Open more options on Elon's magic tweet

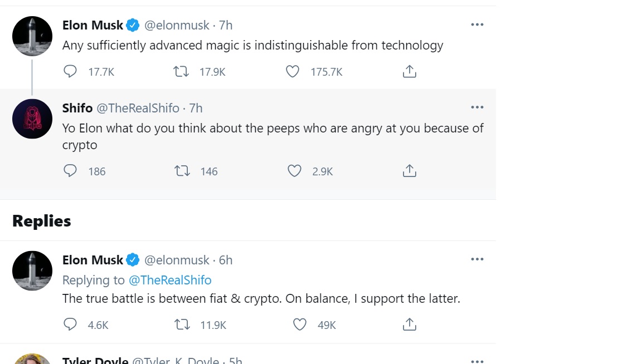pos(477,25)
